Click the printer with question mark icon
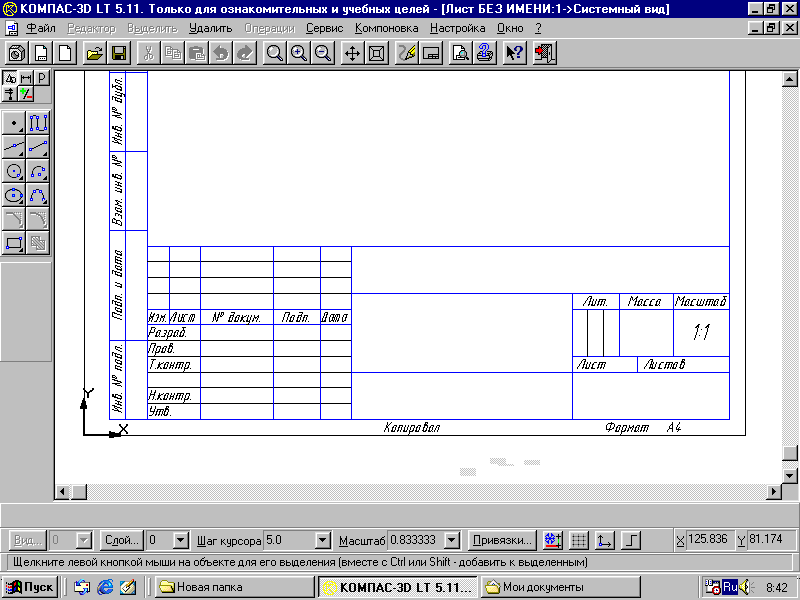This screenshot has width=800, height=600. point(485,53)
